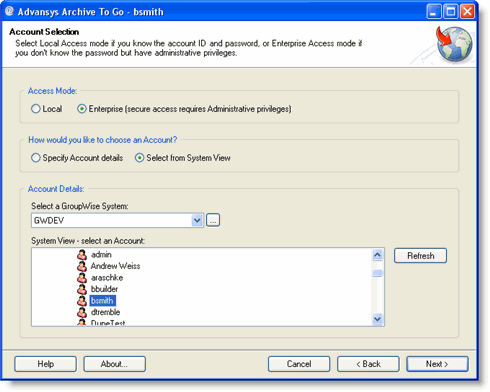
Task: Open the About... dialog
Action: tap(114, 364)
